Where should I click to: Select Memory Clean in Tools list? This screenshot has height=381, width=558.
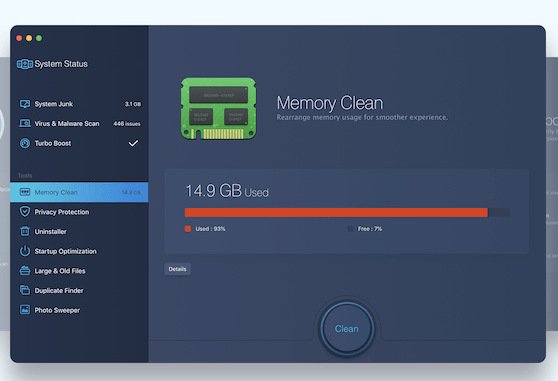point(79,192)
